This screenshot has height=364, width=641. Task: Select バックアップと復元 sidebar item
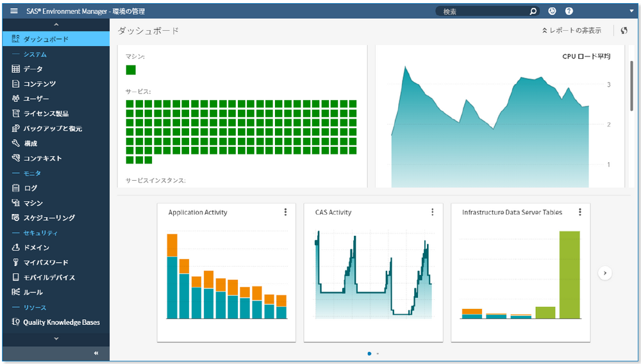click(x=53, y=128)
